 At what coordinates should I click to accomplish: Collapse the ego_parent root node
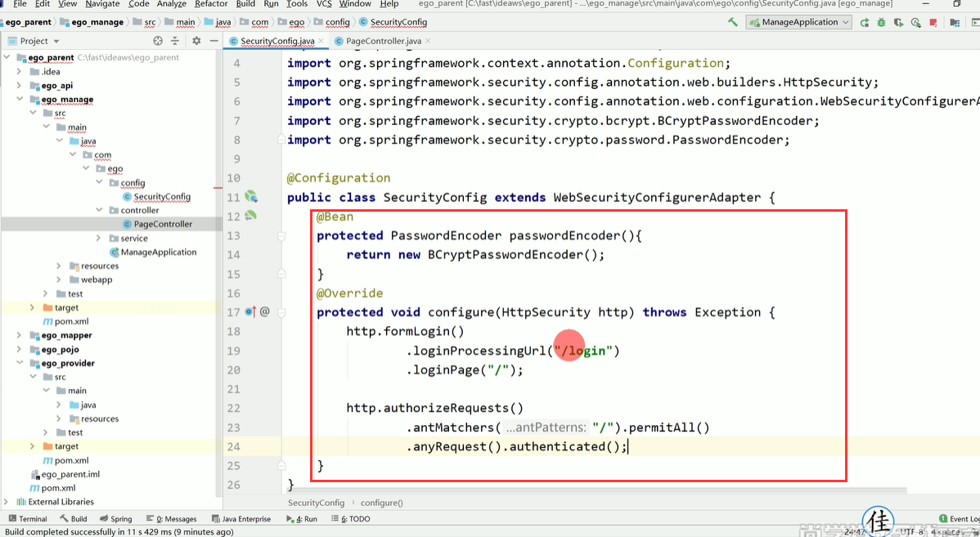coord(7,57)
